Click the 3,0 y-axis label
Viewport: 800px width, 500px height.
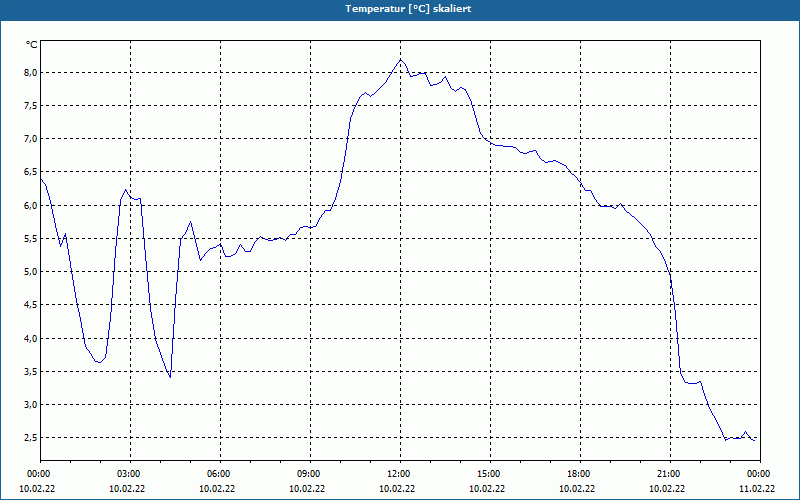click(32, 405)
